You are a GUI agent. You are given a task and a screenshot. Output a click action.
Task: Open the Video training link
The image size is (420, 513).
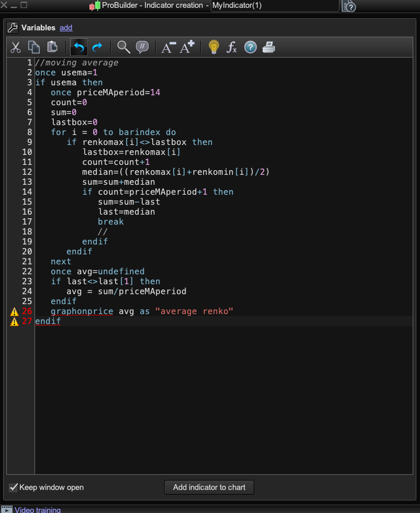coord(37,510)
